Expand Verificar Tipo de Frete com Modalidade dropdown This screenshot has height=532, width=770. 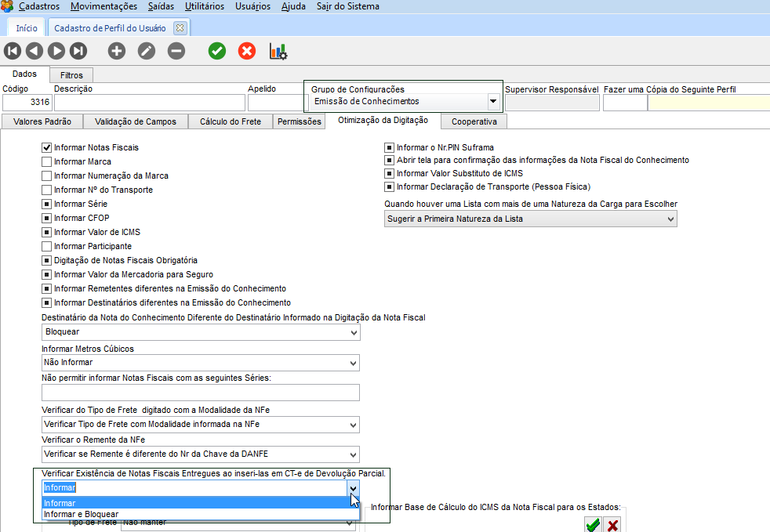201,425
